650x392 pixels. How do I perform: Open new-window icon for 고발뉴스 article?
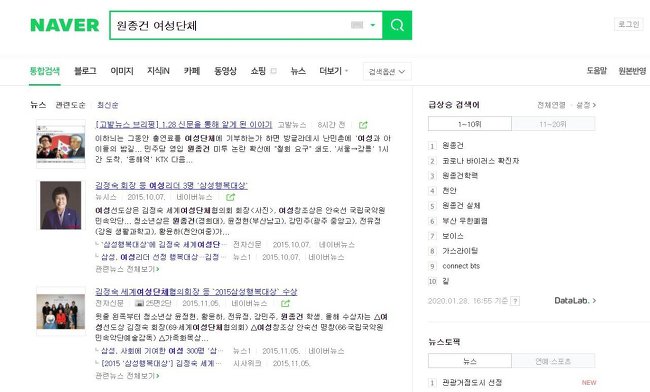tap(363, 125)
